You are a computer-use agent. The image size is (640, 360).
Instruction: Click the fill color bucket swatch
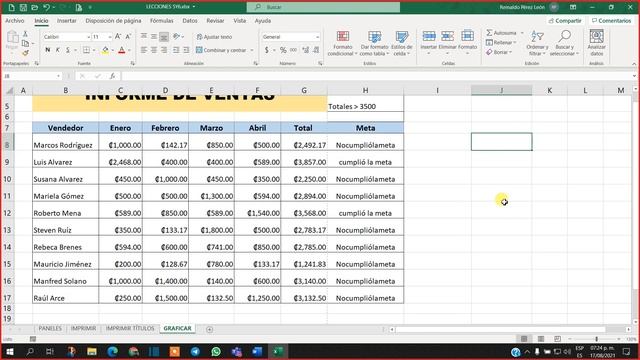coord(105,50)
